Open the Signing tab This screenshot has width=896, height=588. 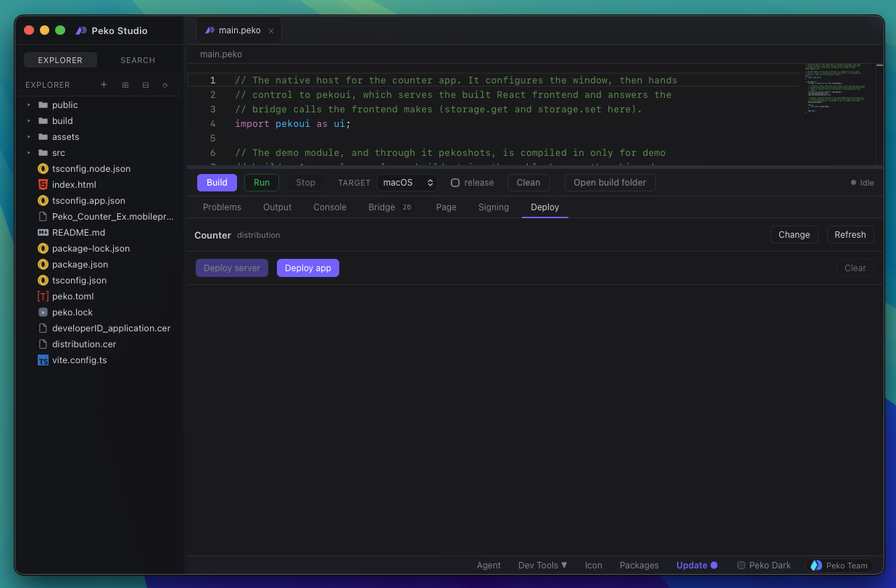coord(494,207)
